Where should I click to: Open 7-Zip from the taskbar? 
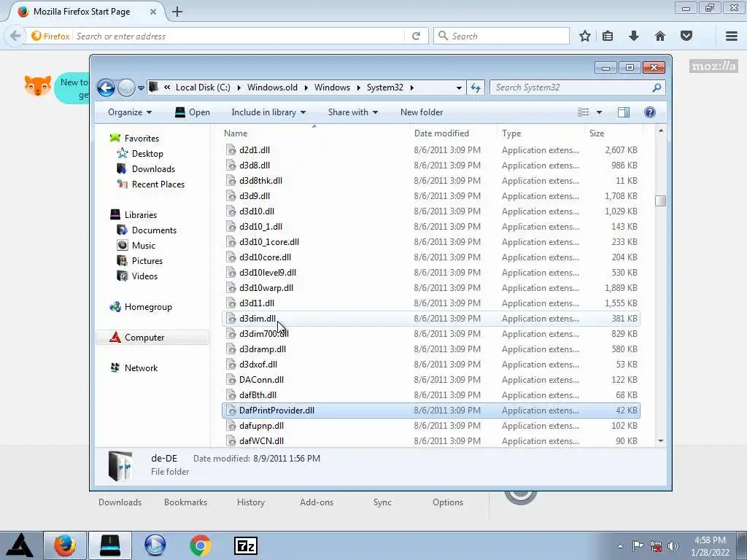246,545
